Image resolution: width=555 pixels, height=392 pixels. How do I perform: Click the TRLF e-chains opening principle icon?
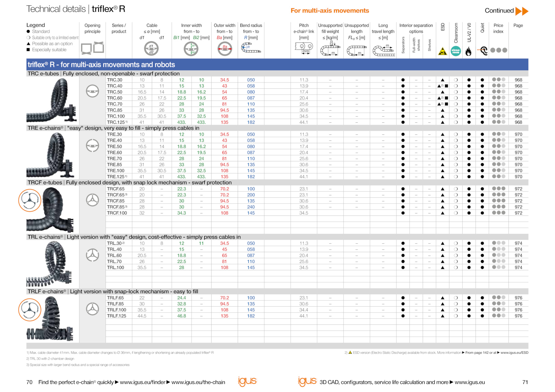(92, 309)
